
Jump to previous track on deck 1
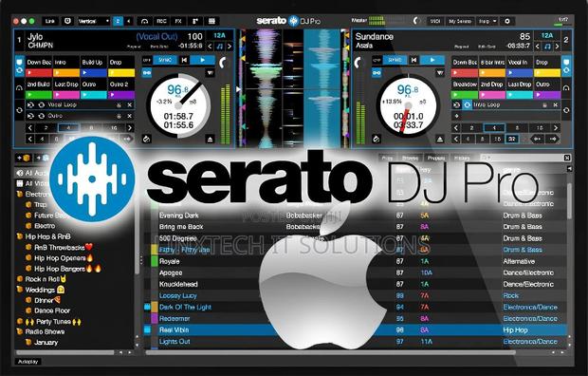[185, 60]
